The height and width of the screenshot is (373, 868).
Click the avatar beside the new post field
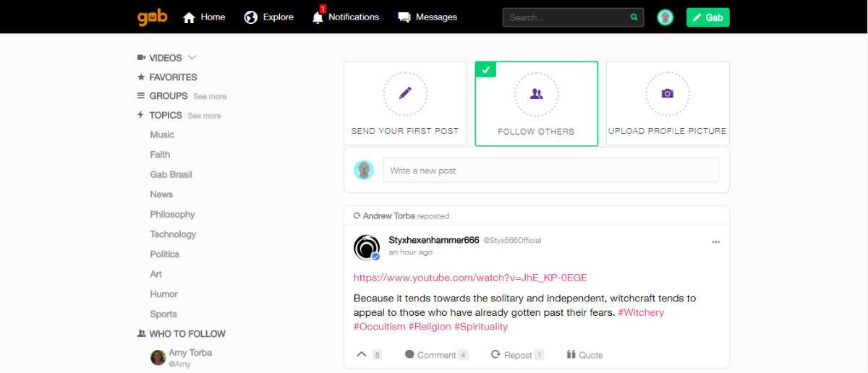(364, 170)
